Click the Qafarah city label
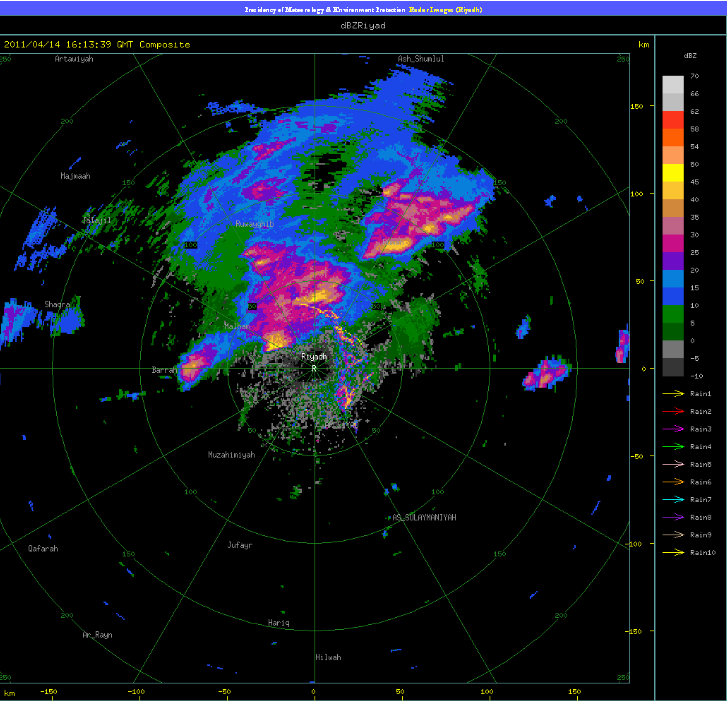This screenshot has height=701, width=728. pyautogui.click(x=43, y=549)
